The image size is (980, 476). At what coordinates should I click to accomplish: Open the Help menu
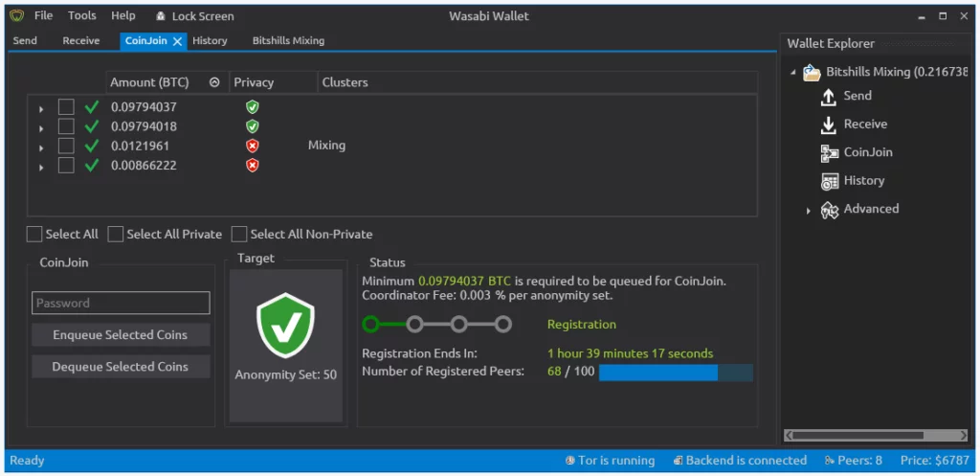coord(123,15)
